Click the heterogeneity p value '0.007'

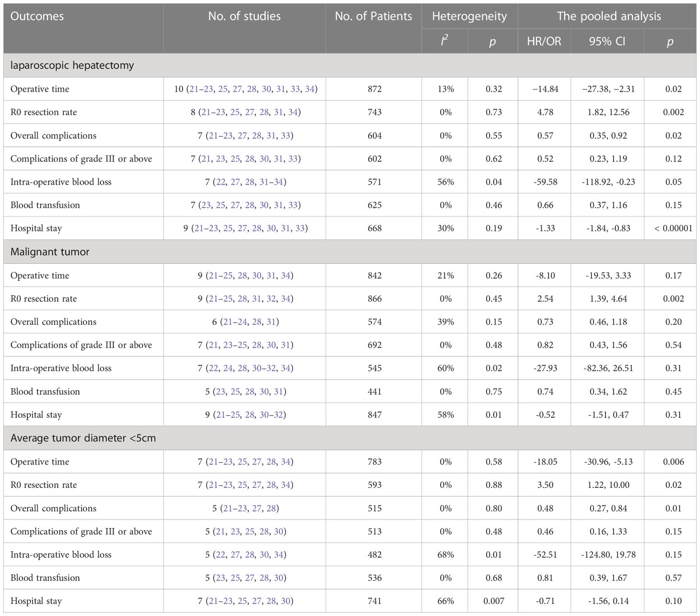click(494, 601)
